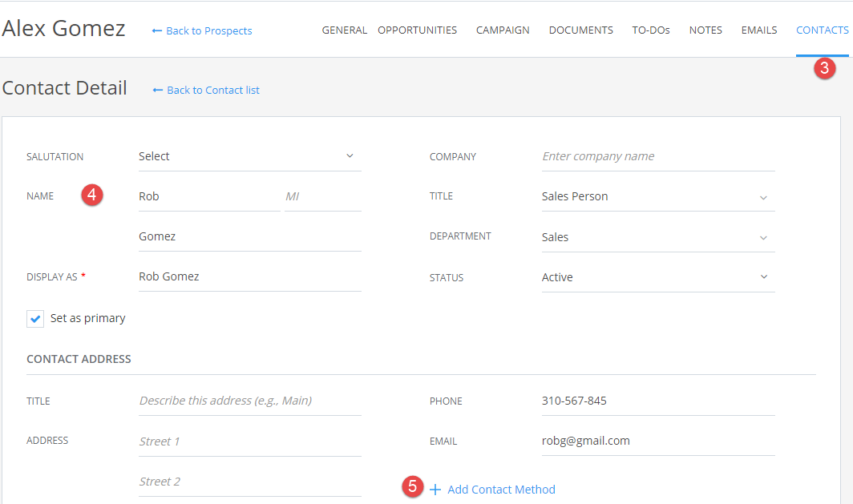Click the plus icon beside Add Contact Method
This screenshot has height=504, width=853.
pos(435,490)
